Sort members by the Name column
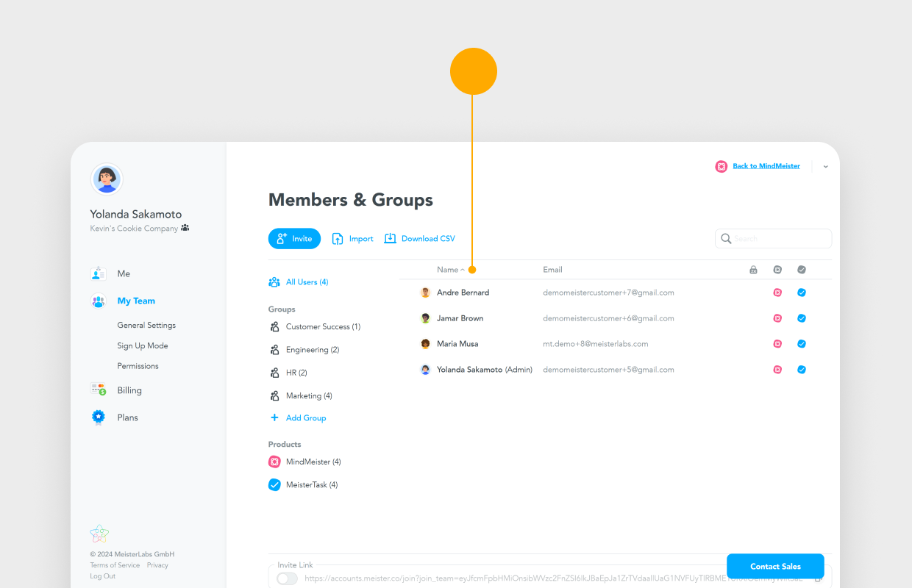 click(x=450, y=270)
